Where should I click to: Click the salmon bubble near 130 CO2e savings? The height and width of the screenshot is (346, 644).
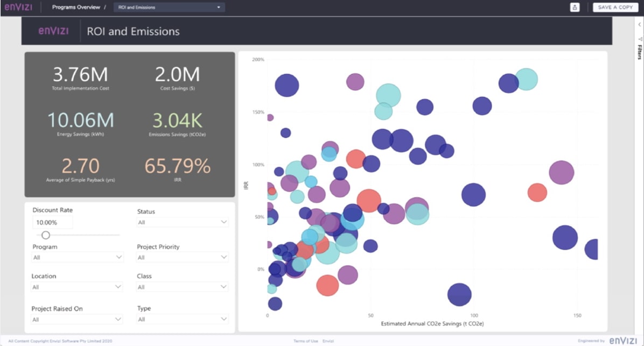tap(537, 192)
